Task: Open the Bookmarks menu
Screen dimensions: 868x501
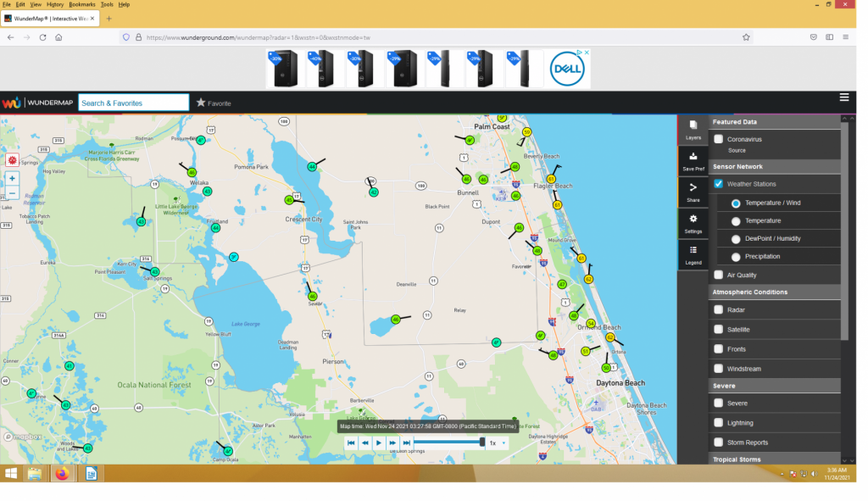Action: point(81,4)
